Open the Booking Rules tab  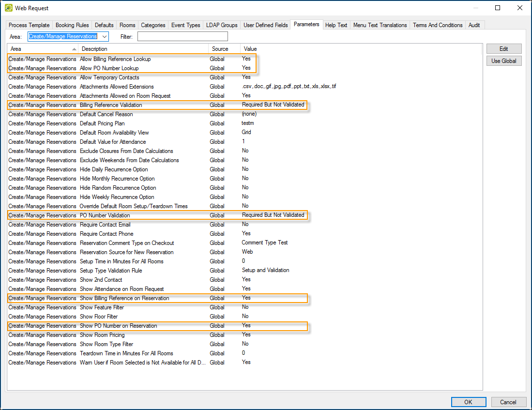point(72,25)
